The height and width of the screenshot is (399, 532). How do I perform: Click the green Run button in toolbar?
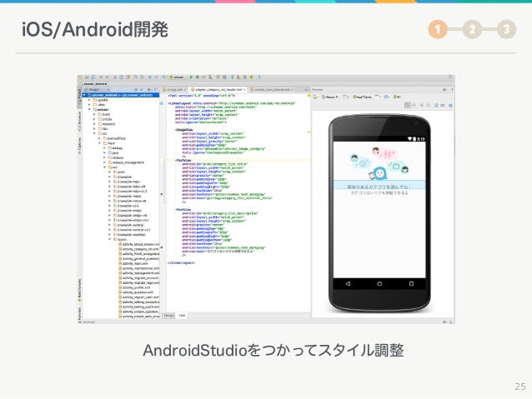[x=191, y=77]
